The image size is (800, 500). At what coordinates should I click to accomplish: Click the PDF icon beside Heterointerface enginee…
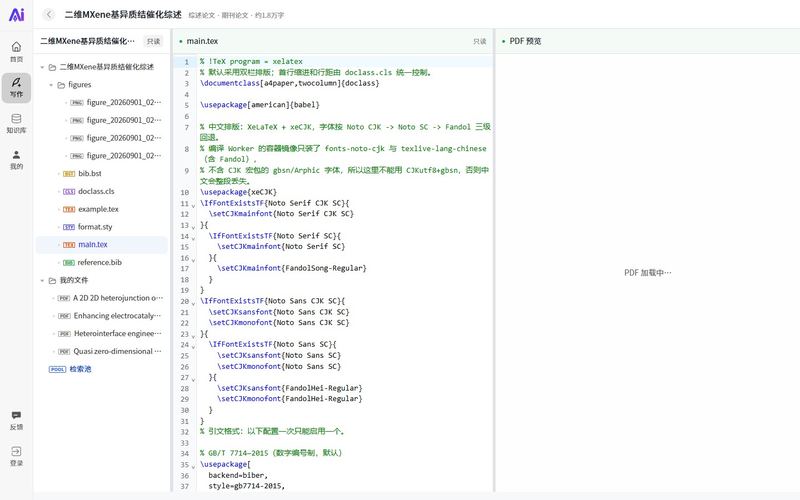click(x=64, y=334)
